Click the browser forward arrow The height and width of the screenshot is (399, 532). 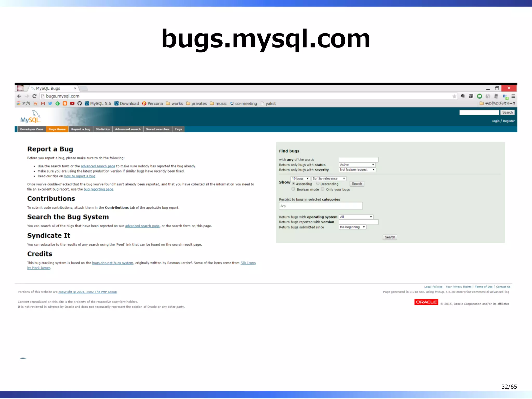pos(27,96)
